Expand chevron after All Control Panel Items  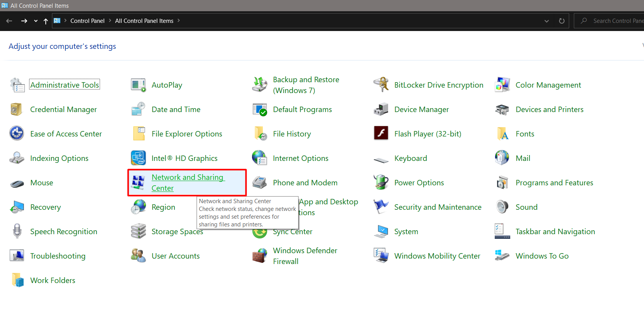pyautogui.click(x=179, y=21)
